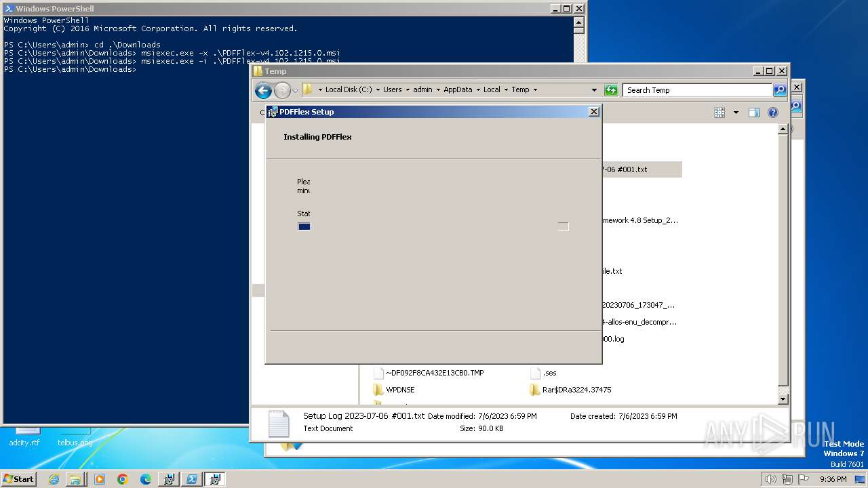Click the Date created value in details pane
868x488 pixels.
click(x=648, y=416)
